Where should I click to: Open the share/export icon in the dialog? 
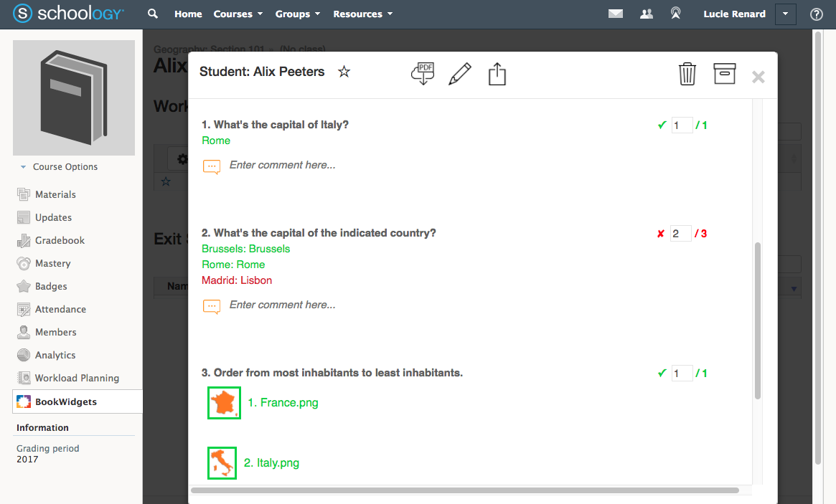[497, 73]
